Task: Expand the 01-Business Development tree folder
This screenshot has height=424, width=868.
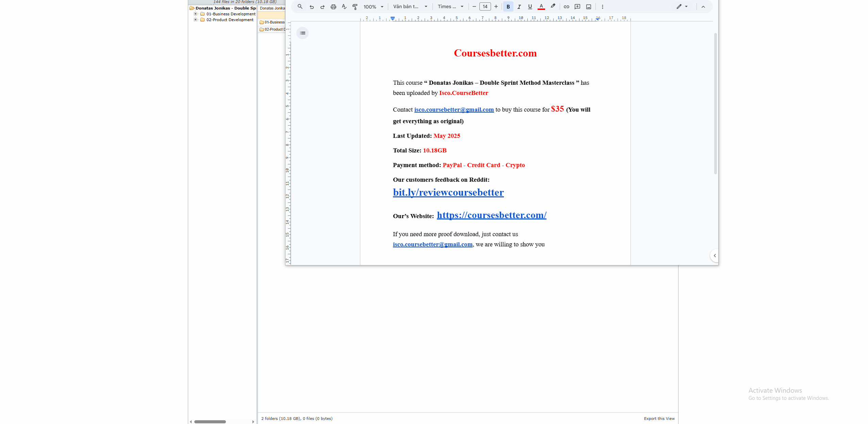Action: (196, 14)
